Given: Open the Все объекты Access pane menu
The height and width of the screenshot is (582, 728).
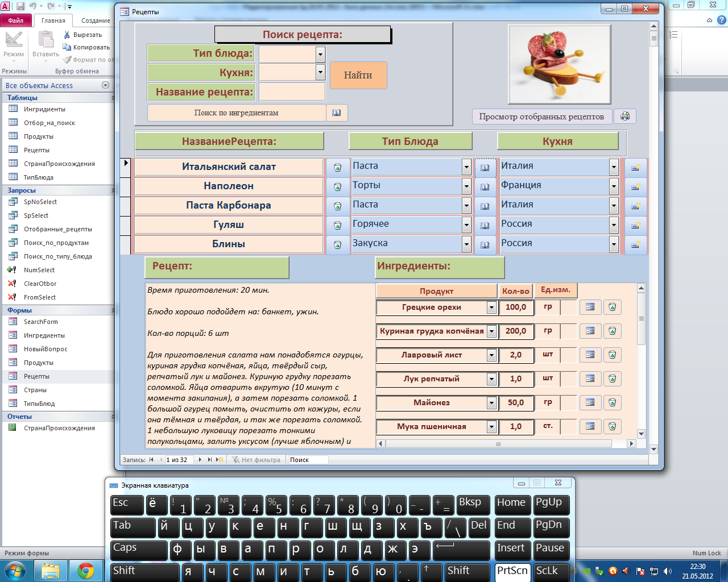Looking at the screenshot, I should click(105, 85).
